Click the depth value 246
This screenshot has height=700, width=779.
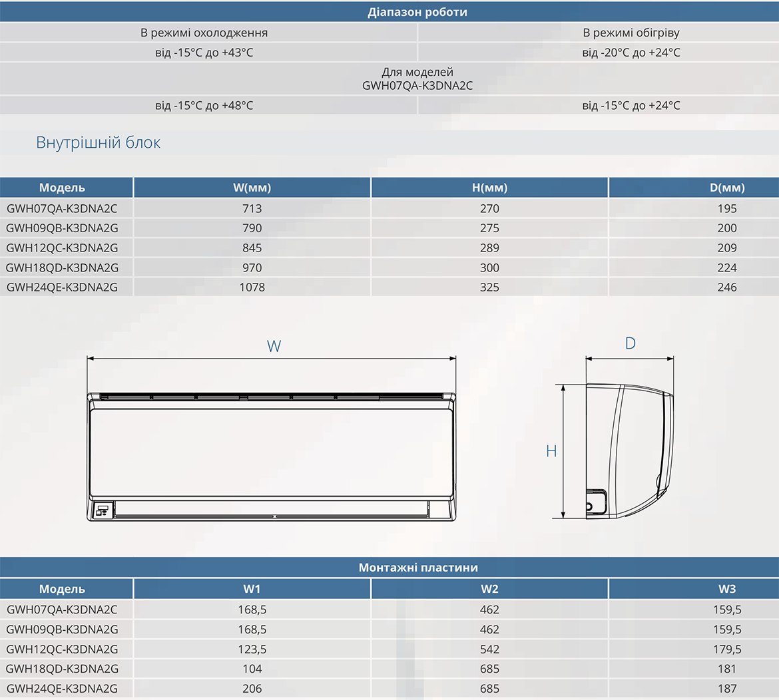tap(727, 287)
